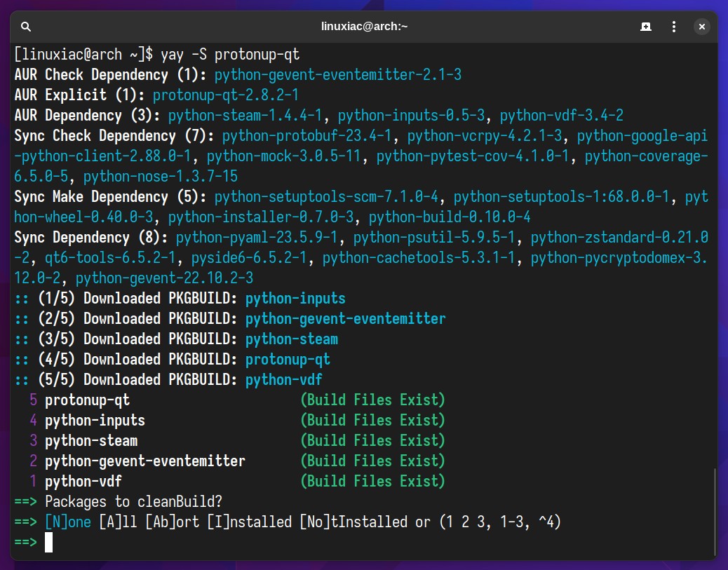Click the Sync Check Dependency (7): label
The image size is (728, 570).
tap(114, 136)
